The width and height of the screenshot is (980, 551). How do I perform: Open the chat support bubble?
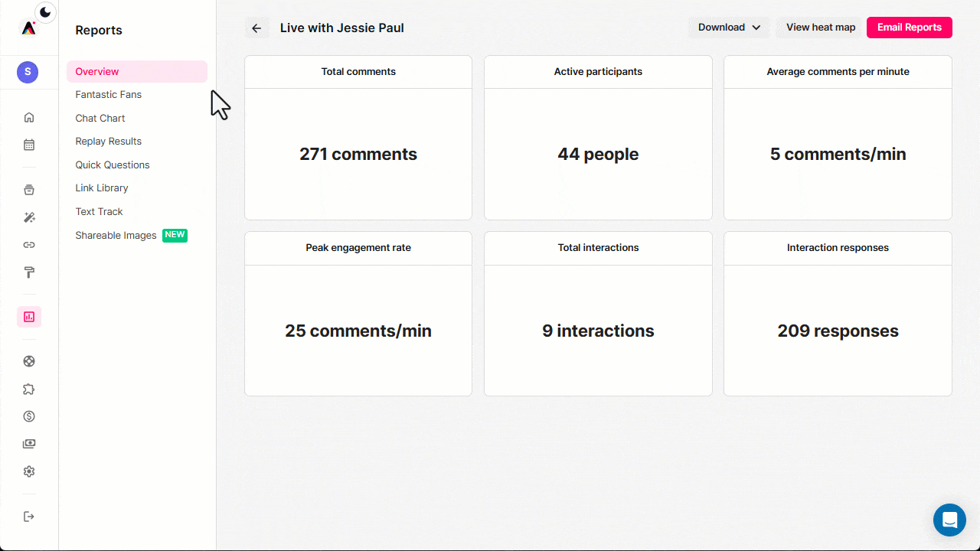[949, 520]
